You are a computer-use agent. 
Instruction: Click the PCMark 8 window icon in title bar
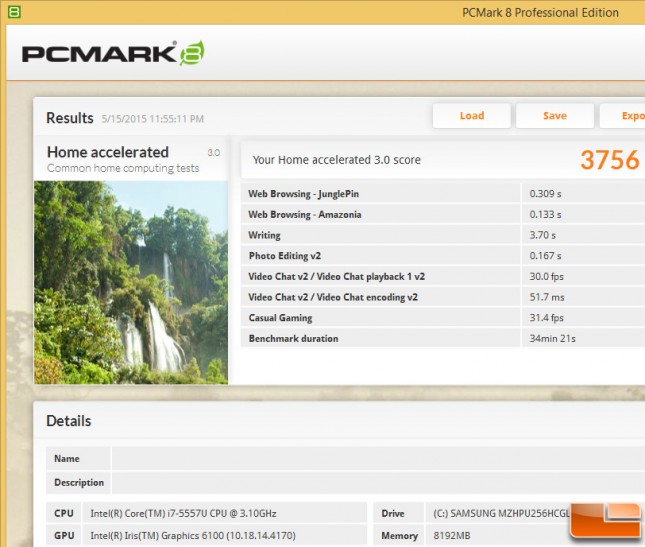tap(14, 12)
